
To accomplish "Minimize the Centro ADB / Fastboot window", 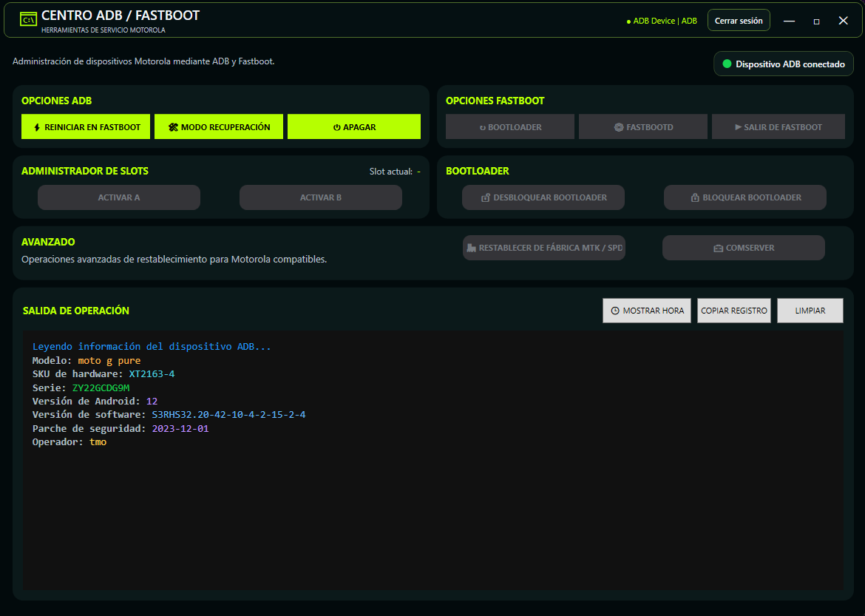I will coord(790,21).
